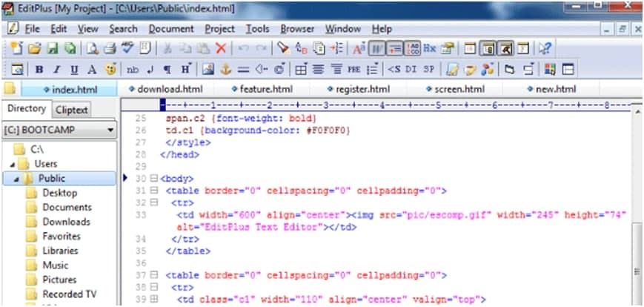This screenshot has width=644, height=307.
Task: Toggle the Auto Indent toolbar button
Action: [394, 50]
